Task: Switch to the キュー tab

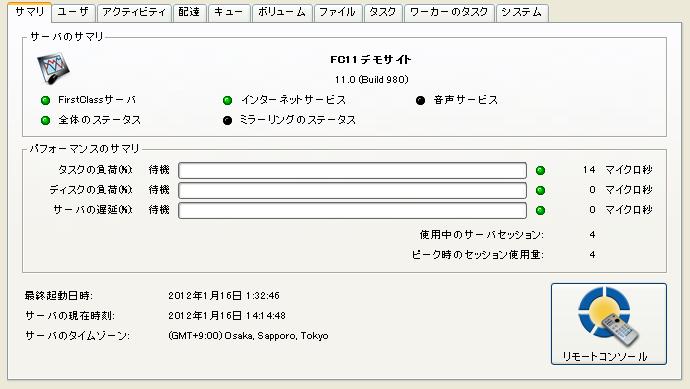Action: click(228, 12)
